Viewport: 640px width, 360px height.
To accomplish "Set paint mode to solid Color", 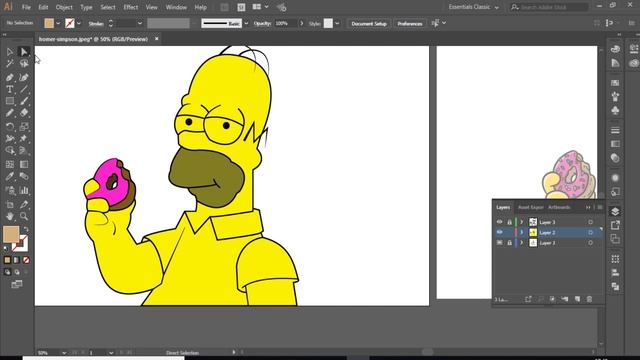I will (x=7, y=260).
